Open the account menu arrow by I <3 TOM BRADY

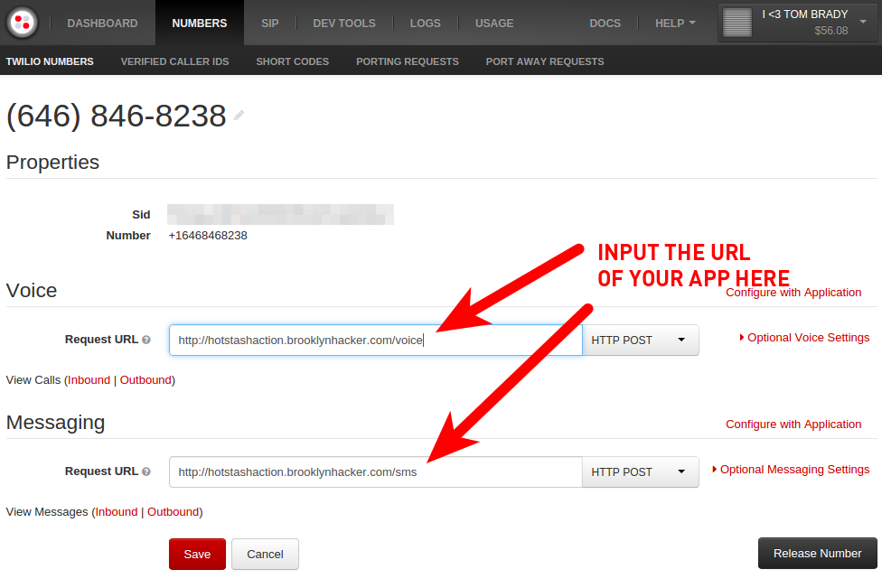(x=863, y=22)
